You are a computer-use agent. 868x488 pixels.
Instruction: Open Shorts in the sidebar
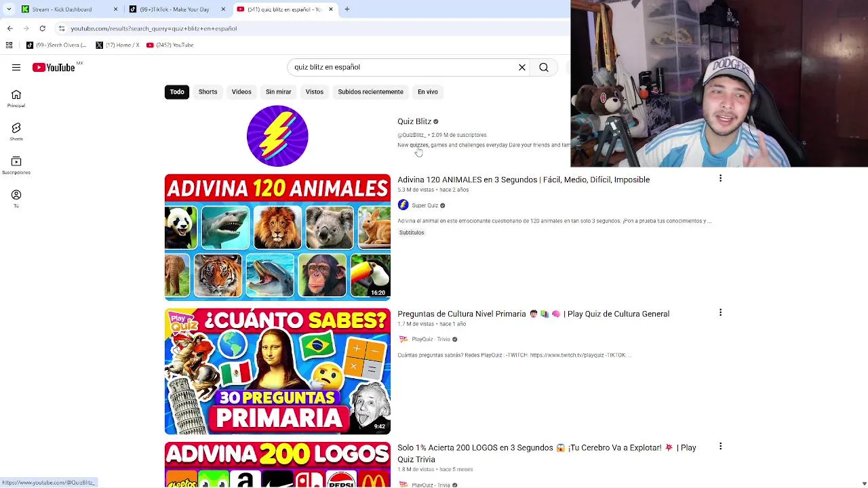click(x=16, y=131)
